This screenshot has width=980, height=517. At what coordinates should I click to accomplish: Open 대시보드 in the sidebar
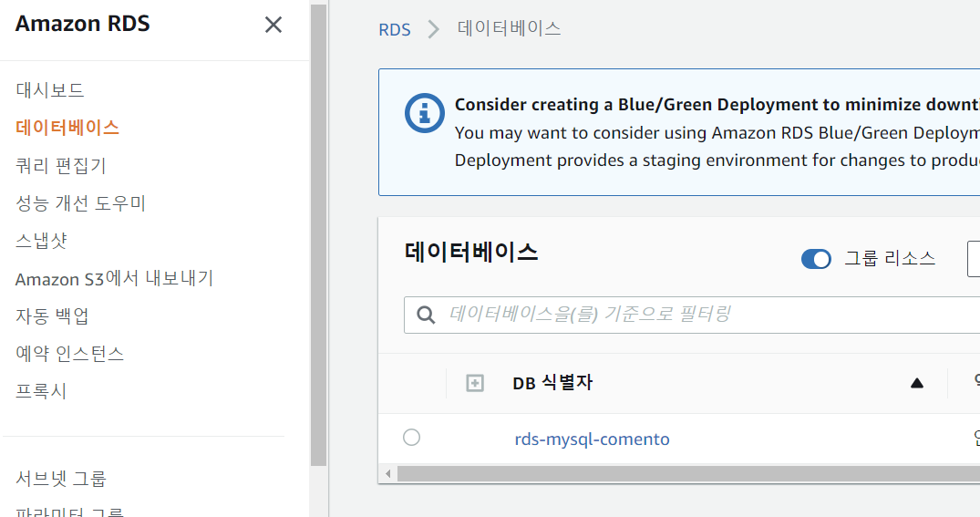50,90
